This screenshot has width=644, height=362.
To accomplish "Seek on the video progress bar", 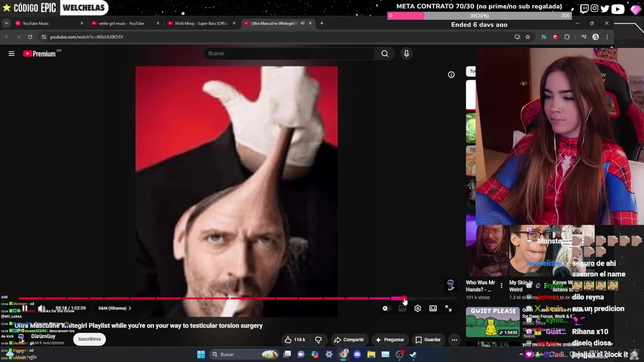I will (x=236, y=299).
